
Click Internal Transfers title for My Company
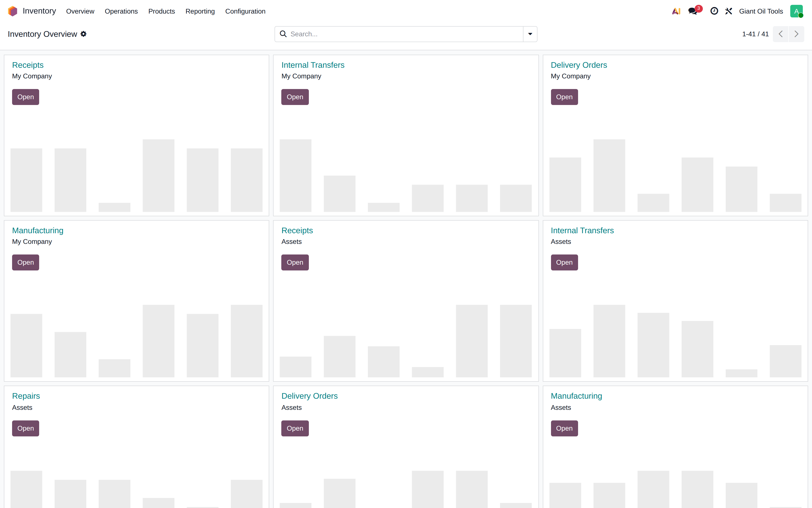pos(313,65)
